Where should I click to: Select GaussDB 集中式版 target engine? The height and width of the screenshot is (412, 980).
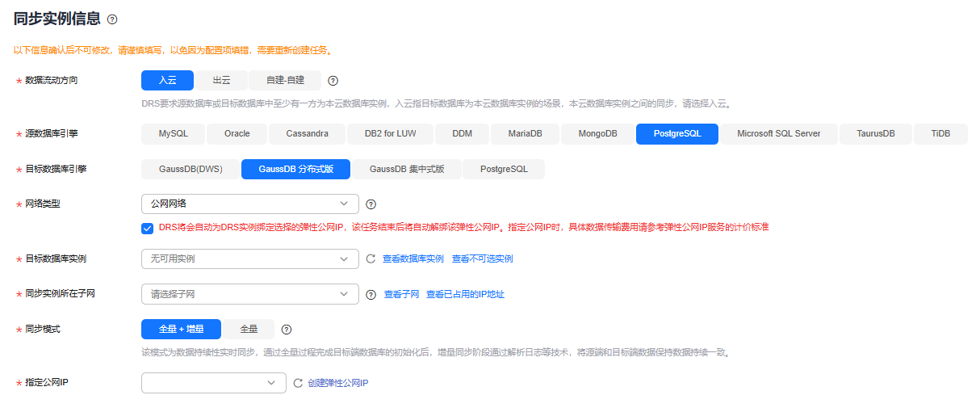(407, 169)
